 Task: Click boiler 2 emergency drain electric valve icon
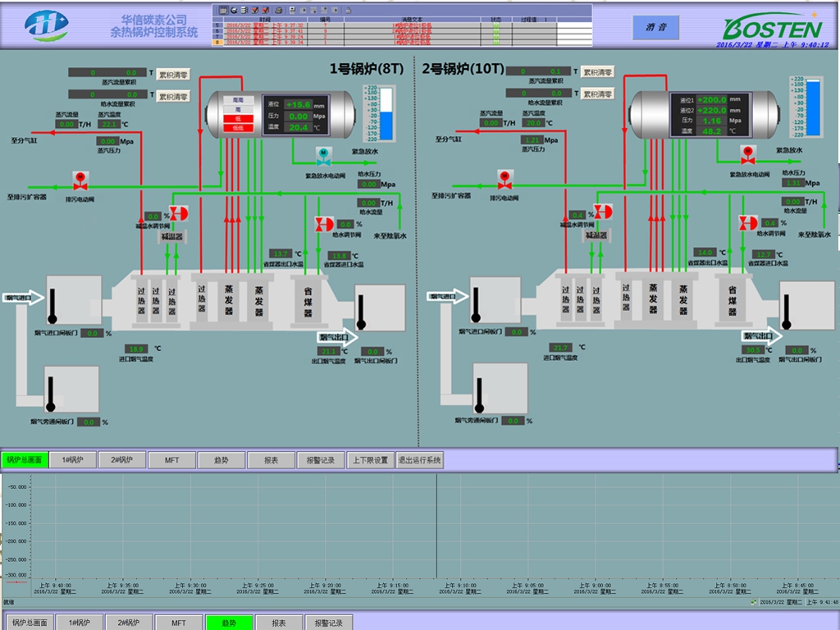[x=746, y=153]
